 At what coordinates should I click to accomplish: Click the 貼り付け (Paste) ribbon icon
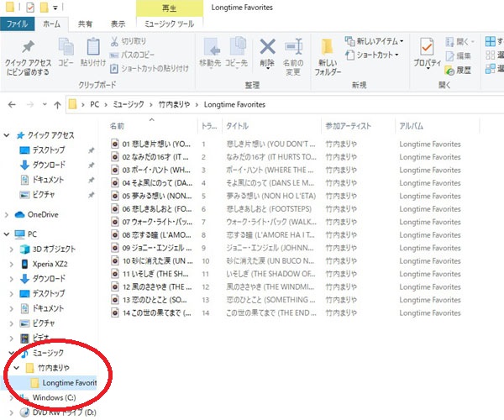pyautogui.click(x=93, y=46)
